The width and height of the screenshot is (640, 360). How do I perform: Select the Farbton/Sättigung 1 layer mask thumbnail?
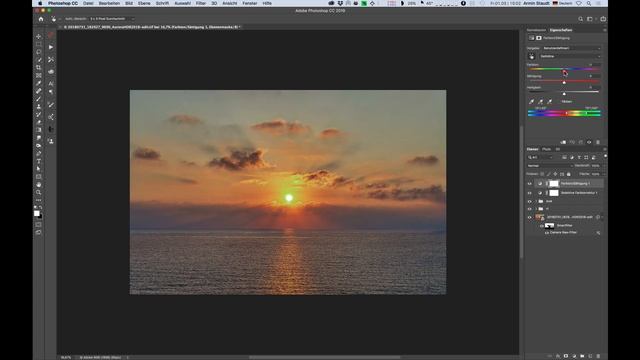point(553,184)
